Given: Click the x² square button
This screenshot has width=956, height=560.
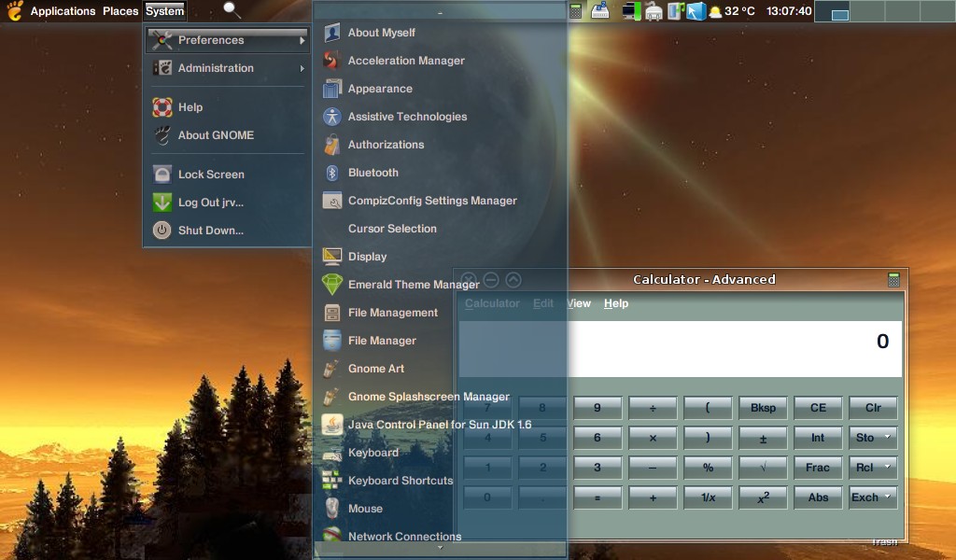Looking at the screenshot, I should pos(763,497).
